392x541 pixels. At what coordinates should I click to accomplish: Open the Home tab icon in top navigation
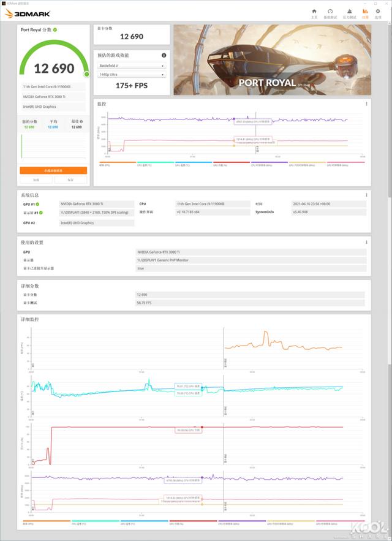[x=314, y=11]
